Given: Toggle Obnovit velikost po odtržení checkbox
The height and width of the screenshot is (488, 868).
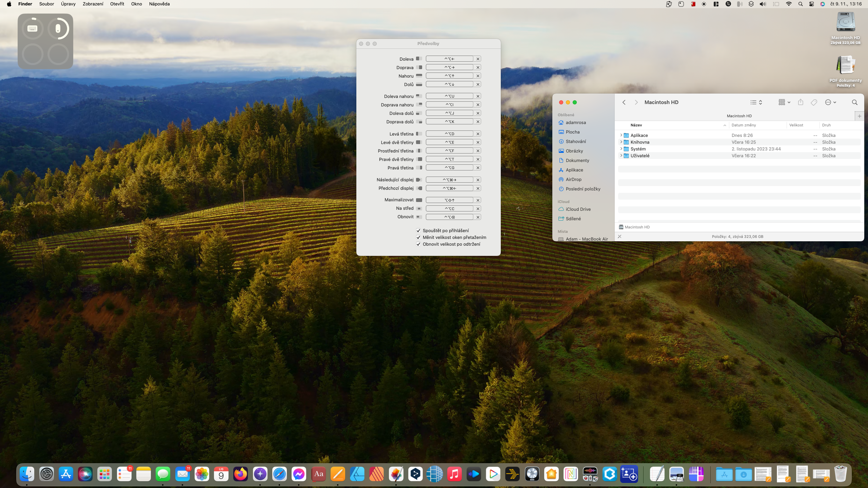Looking at the screenshot, I should pos(418,244).
